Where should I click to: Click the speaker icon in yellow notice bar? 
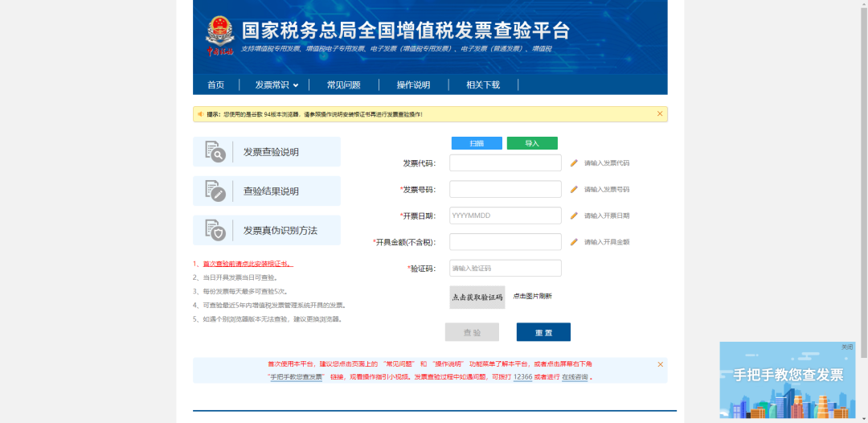pos(200,114)
